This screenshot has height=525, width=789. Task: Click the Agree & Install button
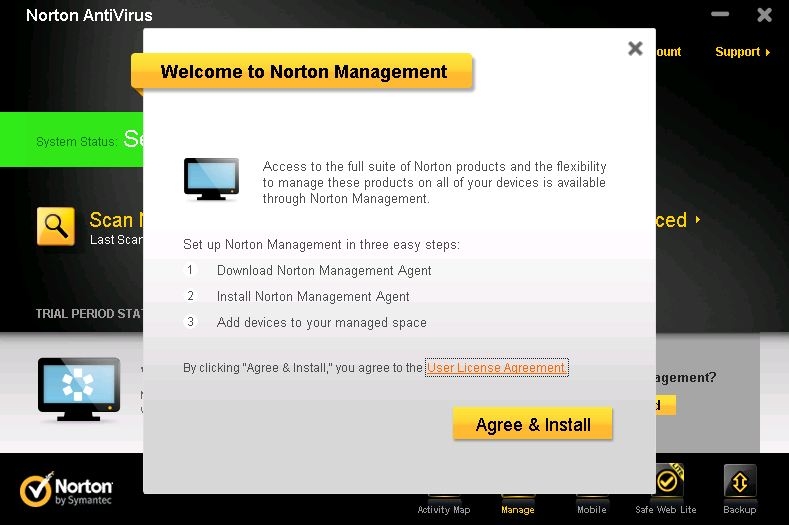(x=533, y=424)
